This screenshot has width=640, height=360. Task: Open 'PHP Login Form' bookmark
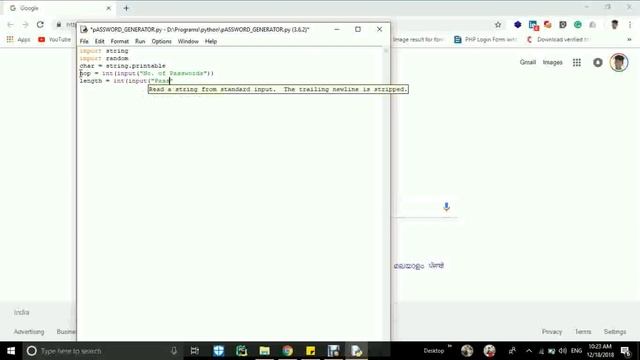pos(486,40)
